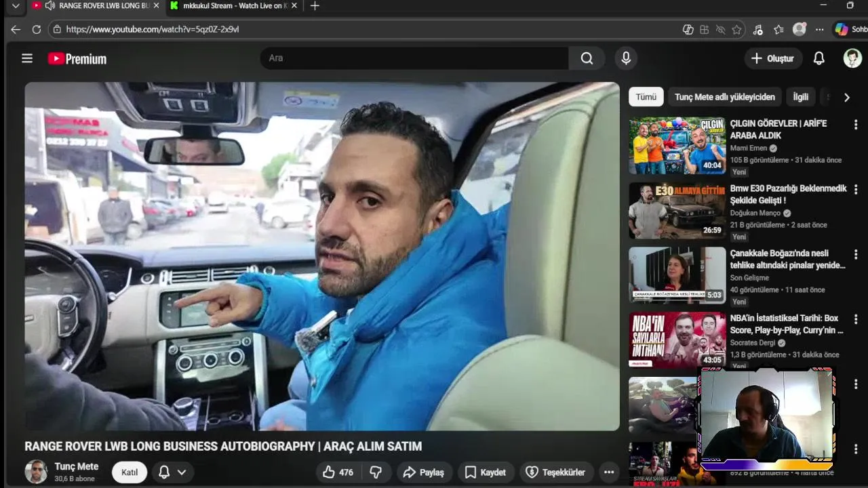
Task: Open YouTube notifications bell in header
Action: point(819,58)
